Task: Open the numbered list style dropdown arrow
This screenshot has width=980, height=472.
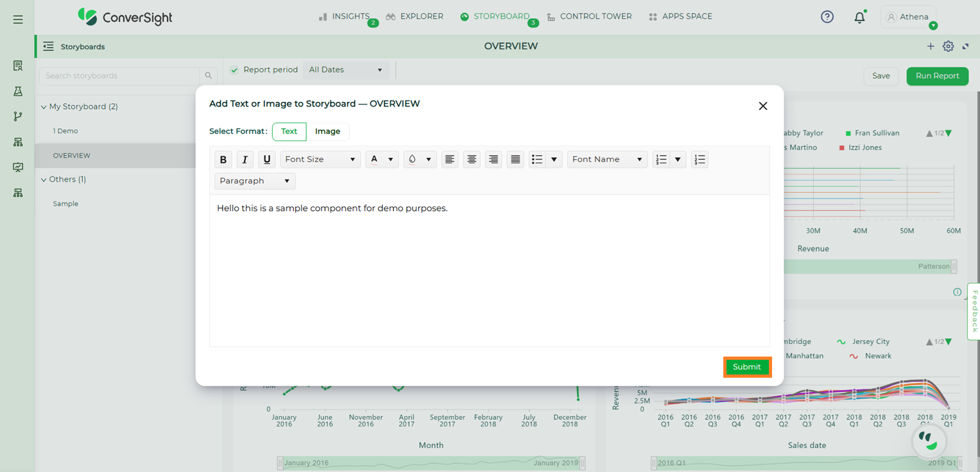Action: pos(678,160)
